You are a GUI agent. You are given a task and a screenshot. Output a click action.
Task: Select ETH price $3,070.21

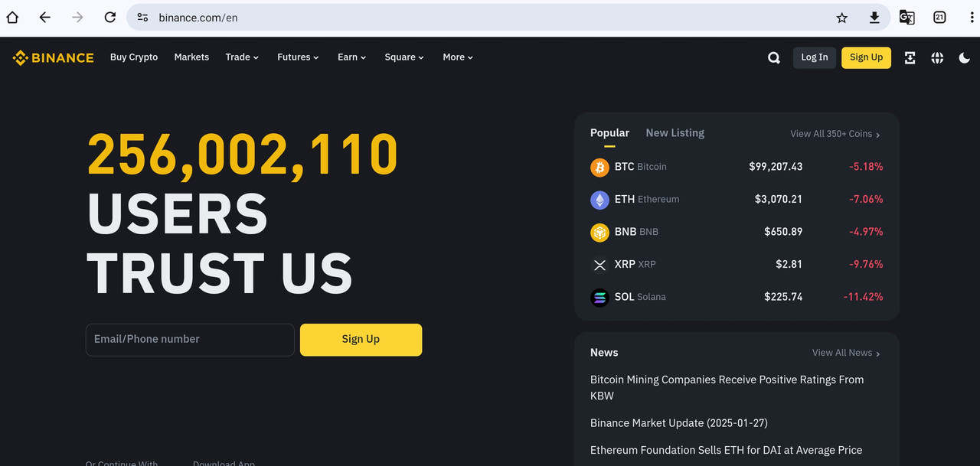[779, 200]
